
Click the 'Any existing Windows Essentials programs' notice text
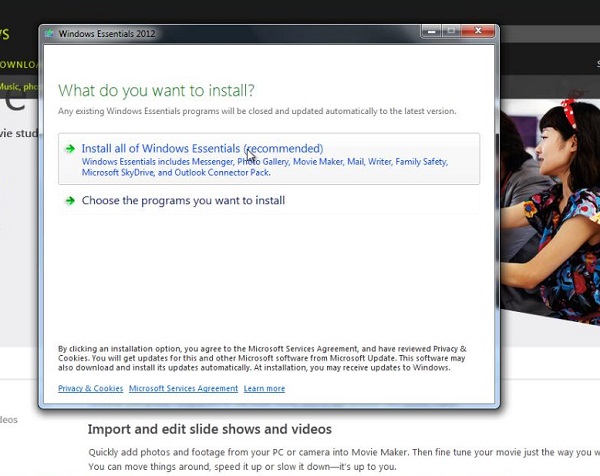click(x=257, y=111)
